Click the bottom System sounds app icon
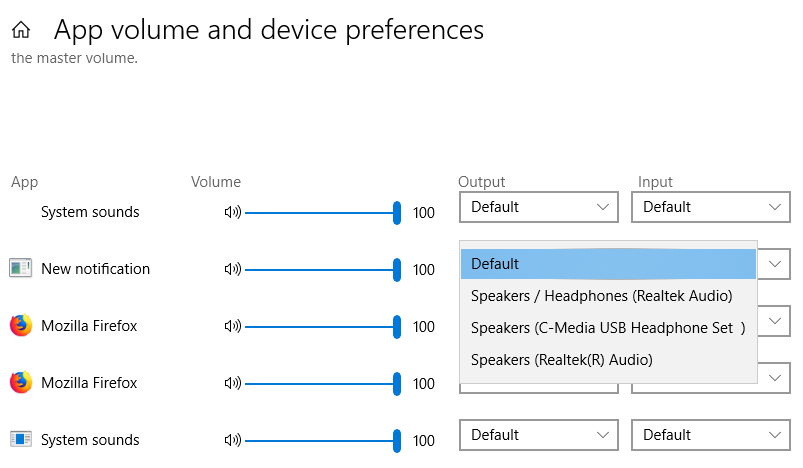This screenshot has width=803, height=468. (x=21, y=439)
